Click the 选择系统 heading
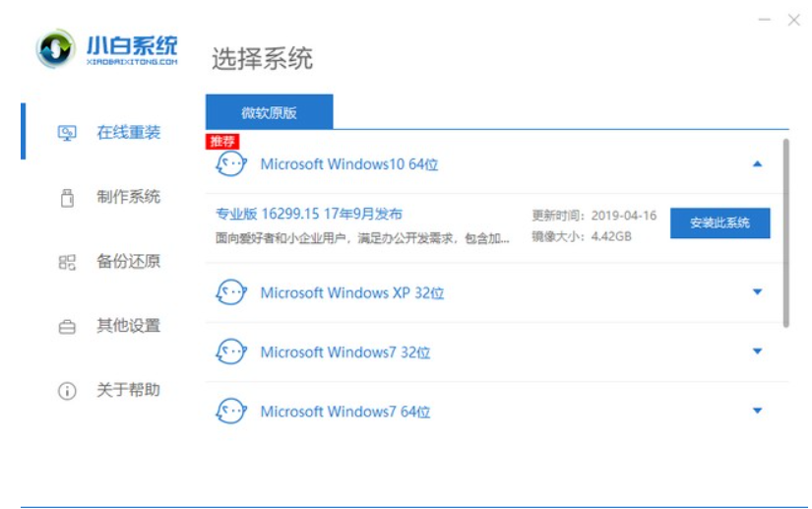812x509 pixels. [262, 58]
